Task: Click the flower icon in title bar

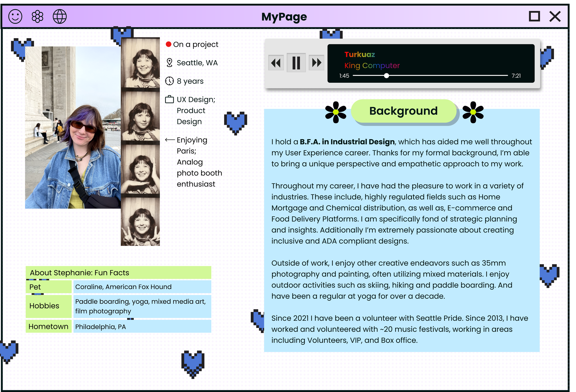Action: 37,17
